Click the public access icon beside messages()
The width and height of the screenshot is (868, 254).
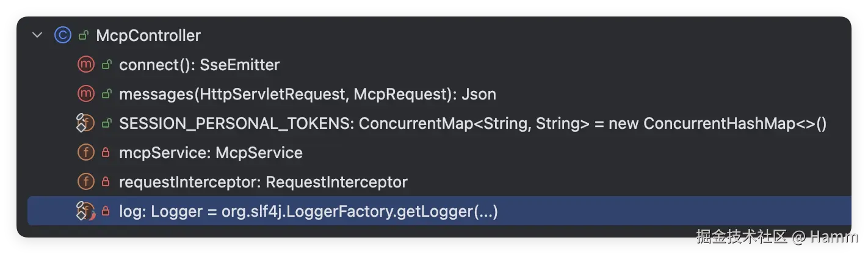click(x=106, y=93)
